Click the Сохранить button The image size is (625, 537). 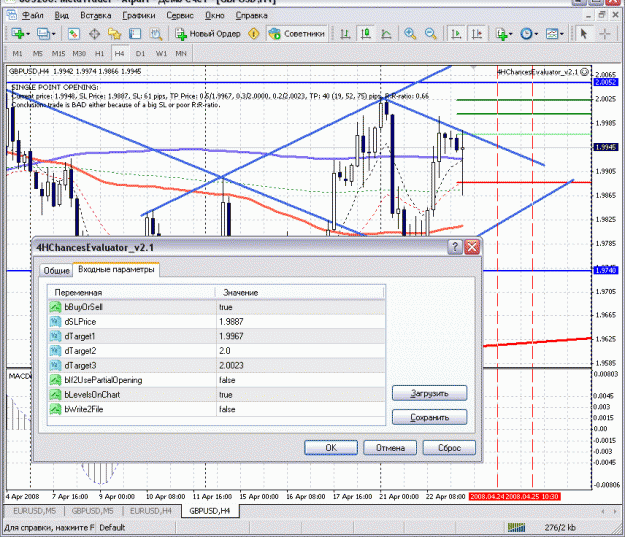(x=430, y=417)
